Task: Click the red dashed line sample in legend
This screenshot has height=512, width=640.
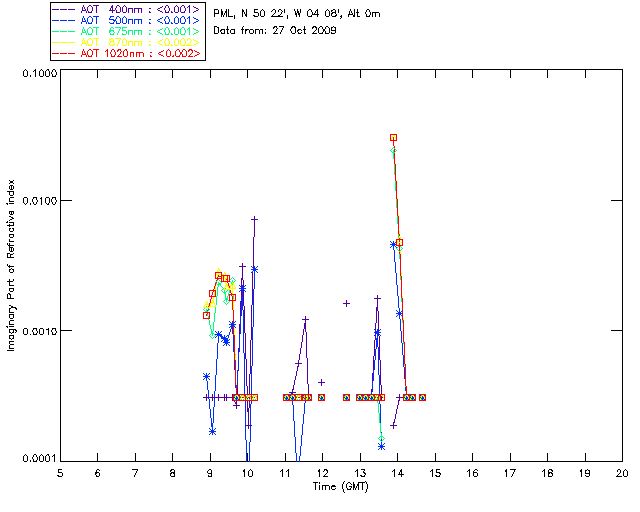Action: [64, 53]
